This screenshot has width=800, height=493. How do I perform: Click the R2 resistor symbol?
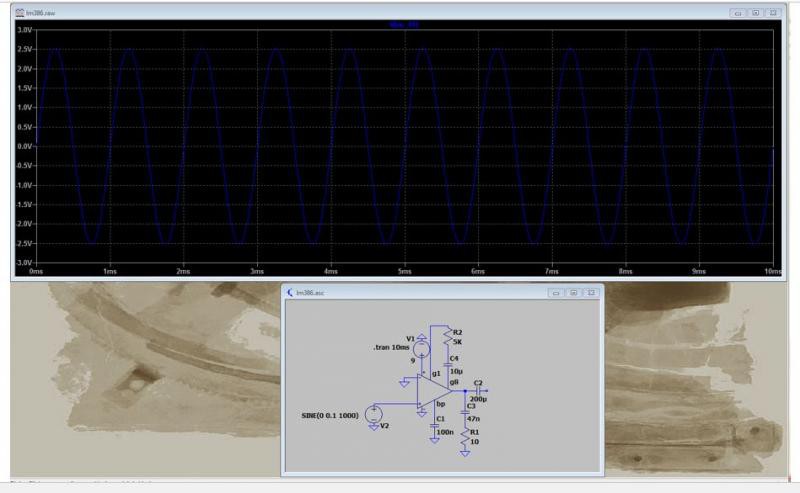[447, 337]
